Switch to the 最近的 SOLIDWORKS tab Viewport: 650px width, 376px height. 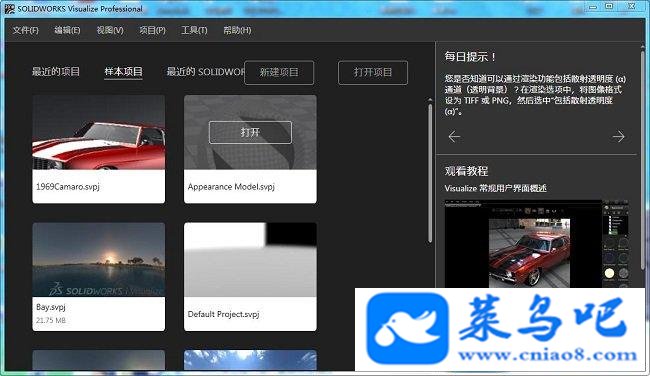205,72
